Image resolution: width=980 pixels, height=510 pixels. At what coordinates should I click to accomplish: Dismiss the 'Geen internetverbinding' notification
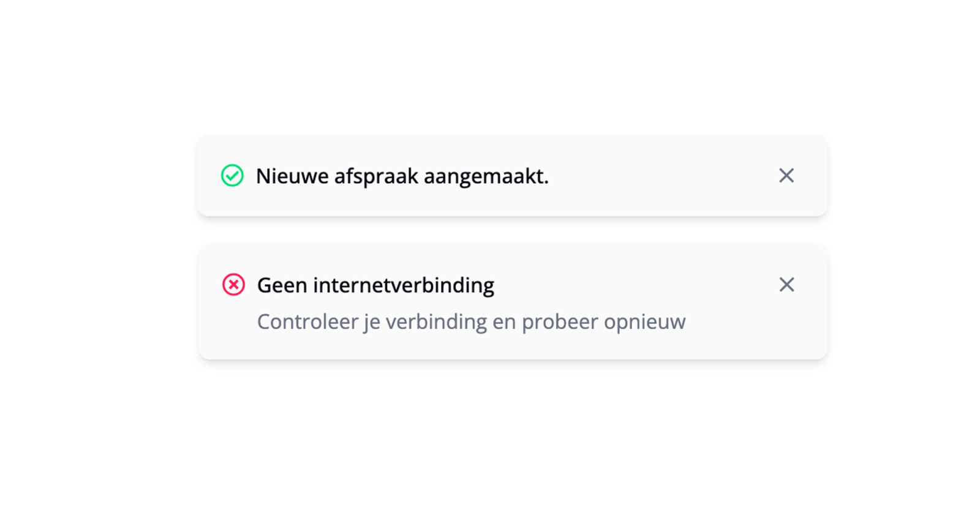(786, 285)
